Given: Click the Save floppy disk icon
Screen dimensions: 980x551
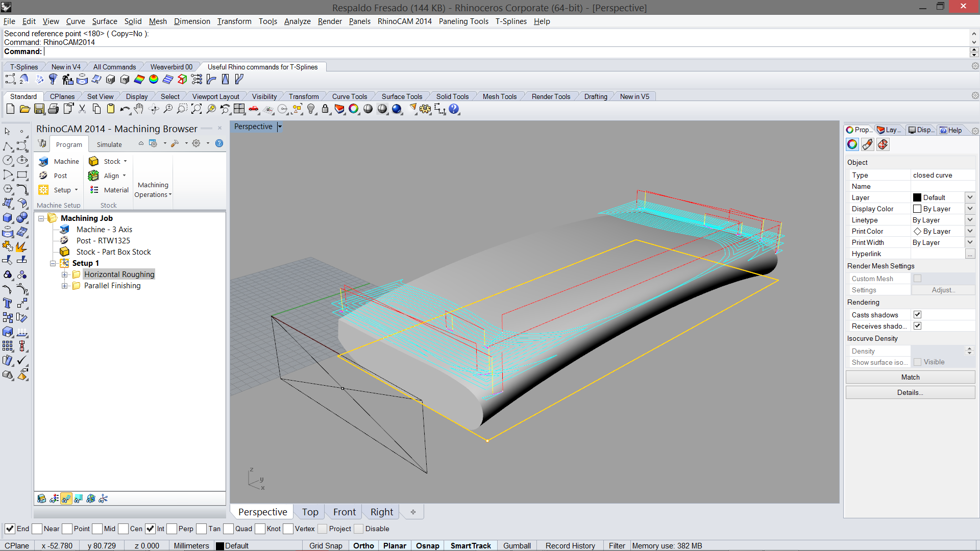Looking at the screenshot, I should (x=39, y=109).
